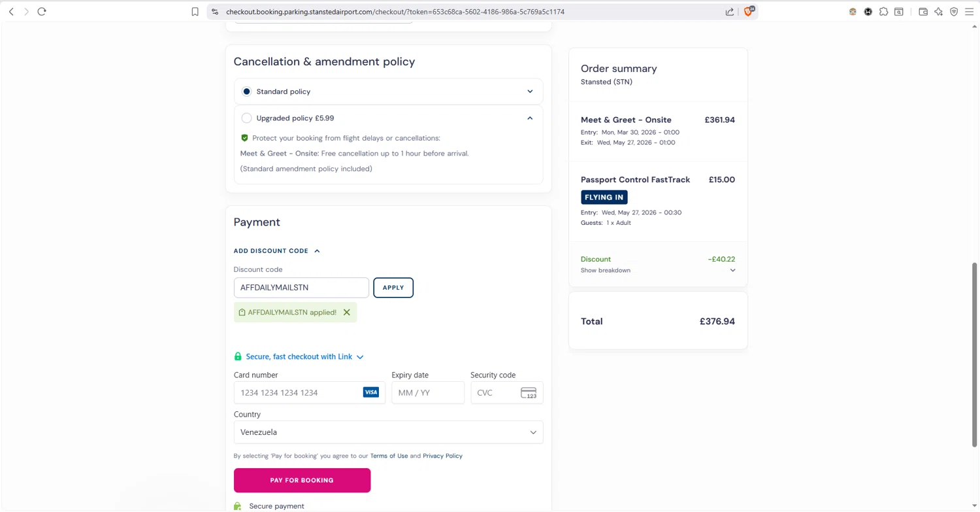
Task: Open the avatar-face extension icon
Action: click(x=853, y=12)
